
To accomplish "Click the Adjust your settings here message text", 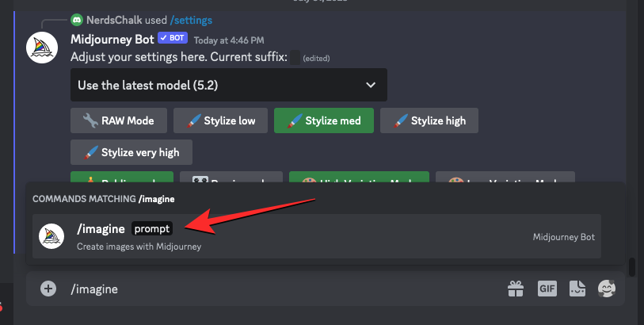I will point(179,57).
